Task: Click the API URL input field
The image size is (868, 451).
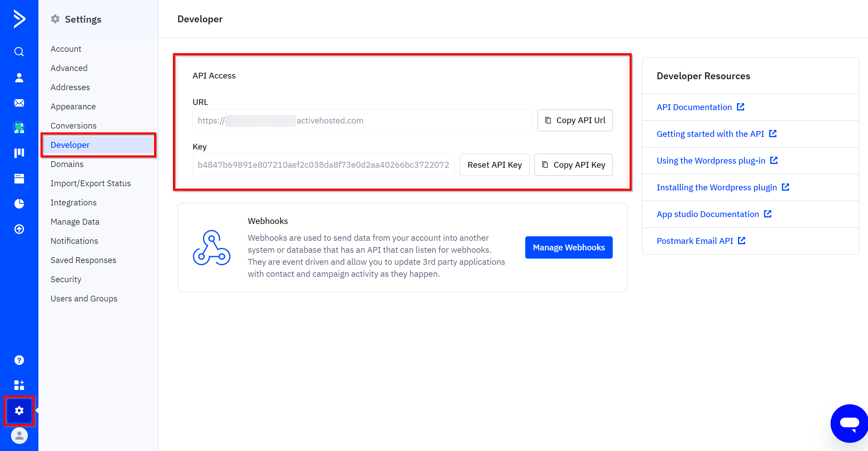Action: (362, 120)
